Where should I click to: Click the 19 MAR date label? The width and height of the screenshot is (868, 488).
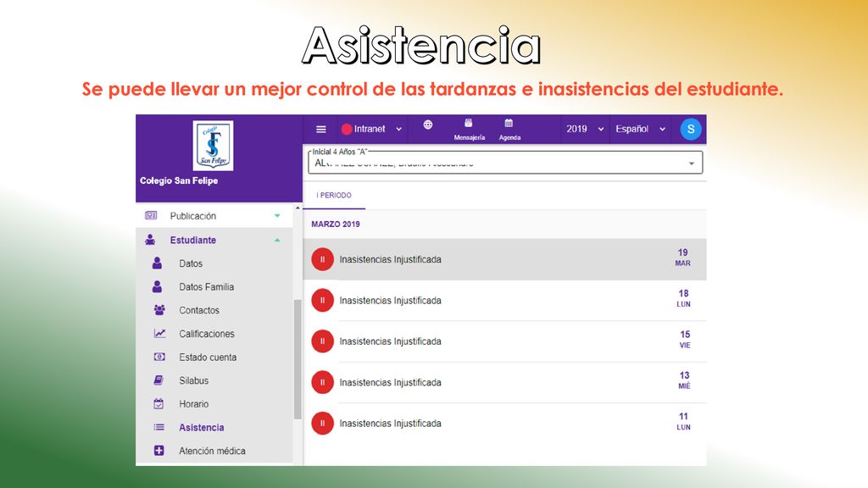click(682, 258)
